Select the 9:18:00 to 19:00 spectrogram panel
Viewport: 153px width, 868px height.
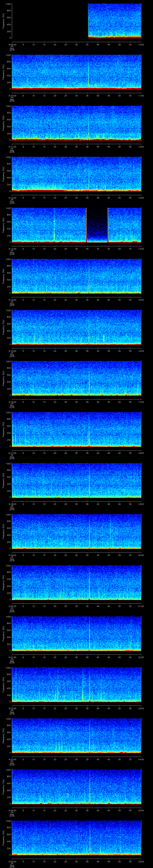pyautogui.click(x=77, y=480)
